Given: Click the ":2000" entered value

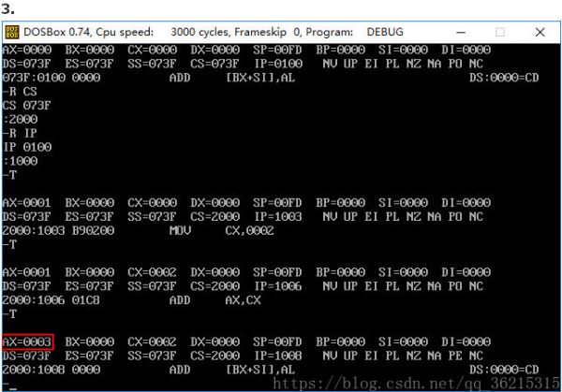Looking at the screenshot, I should 20,119.
